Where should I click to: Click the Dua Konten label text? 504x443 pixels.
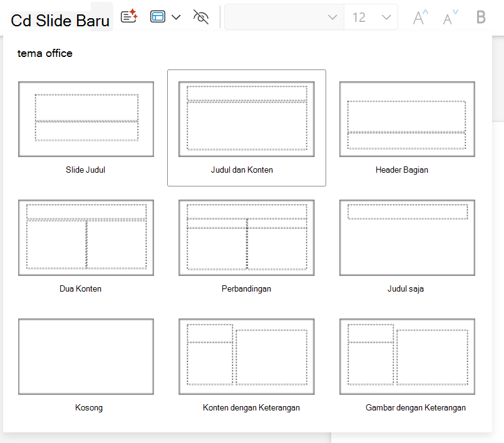[x=80, y=288]
